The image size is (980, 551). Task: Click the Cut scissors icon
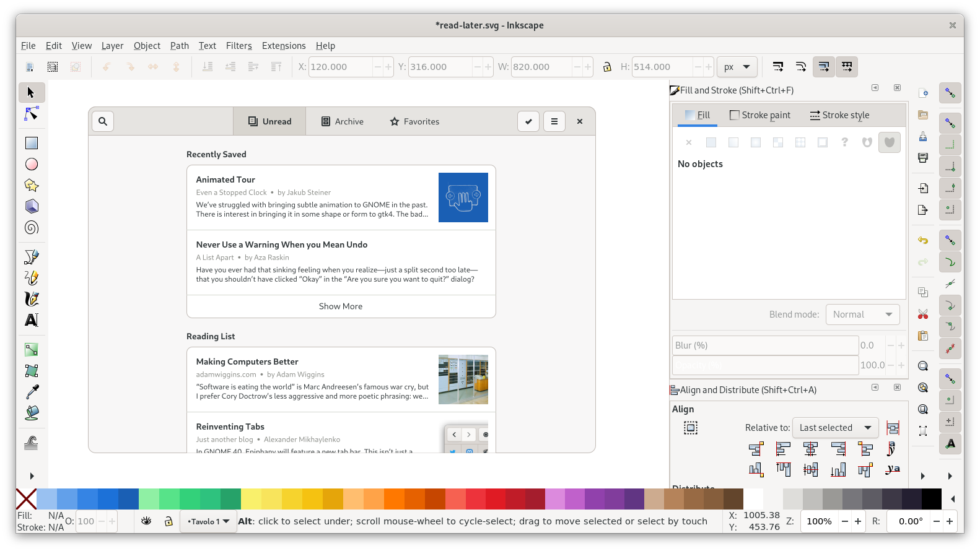pyautogui.click(x=923, y=314)
